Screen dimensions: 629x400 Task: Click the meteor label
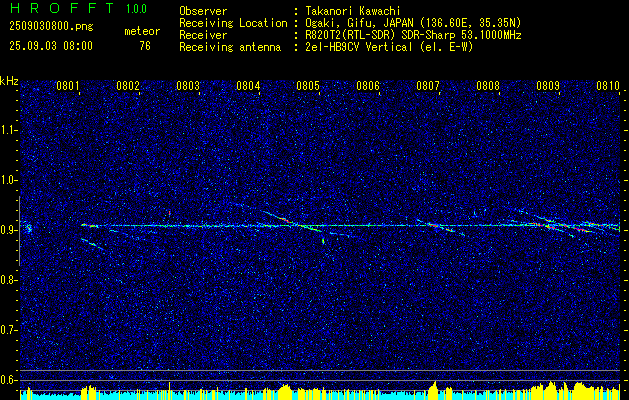[x=142, y=31]
